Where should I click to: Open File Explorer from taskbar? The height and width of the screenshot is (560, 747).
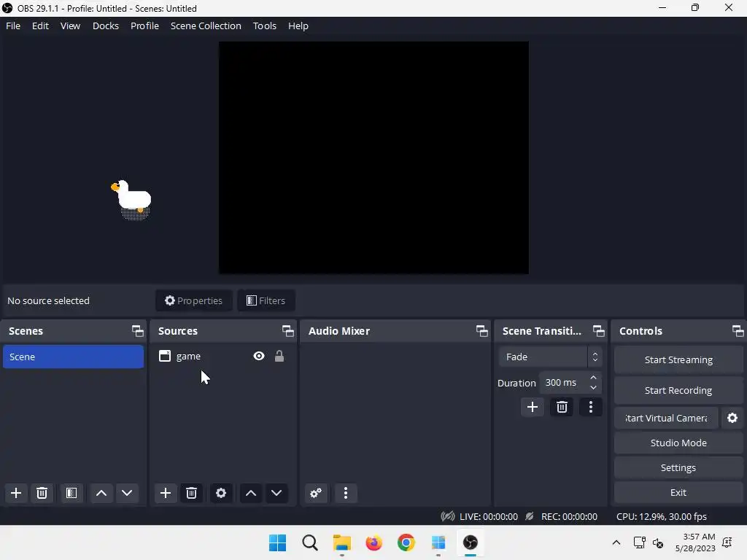click(x=342, y=542)
